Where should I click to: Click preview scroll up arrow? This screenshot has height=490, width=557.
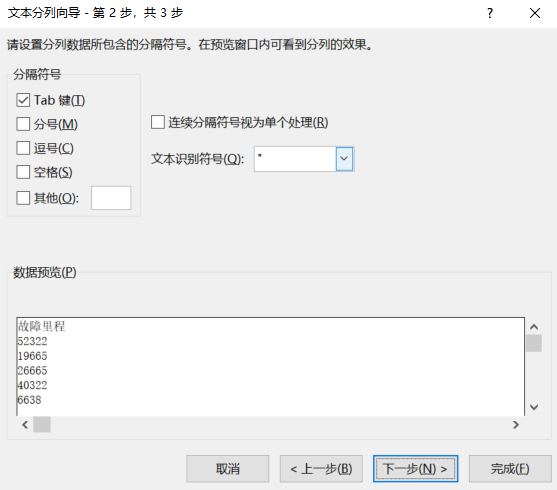(x=534, y=326)
